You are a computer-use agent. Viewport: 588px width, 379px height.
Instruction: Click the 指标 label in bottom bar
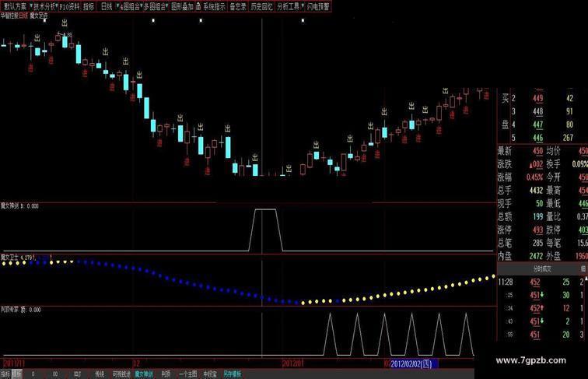click(5, 374)
